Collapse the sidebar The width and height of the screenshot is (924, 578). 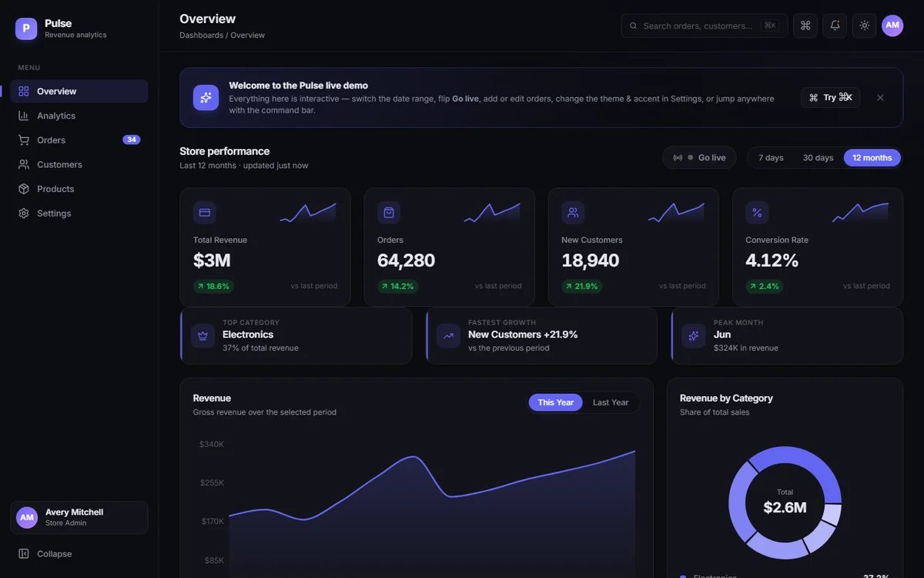point(79,553)
